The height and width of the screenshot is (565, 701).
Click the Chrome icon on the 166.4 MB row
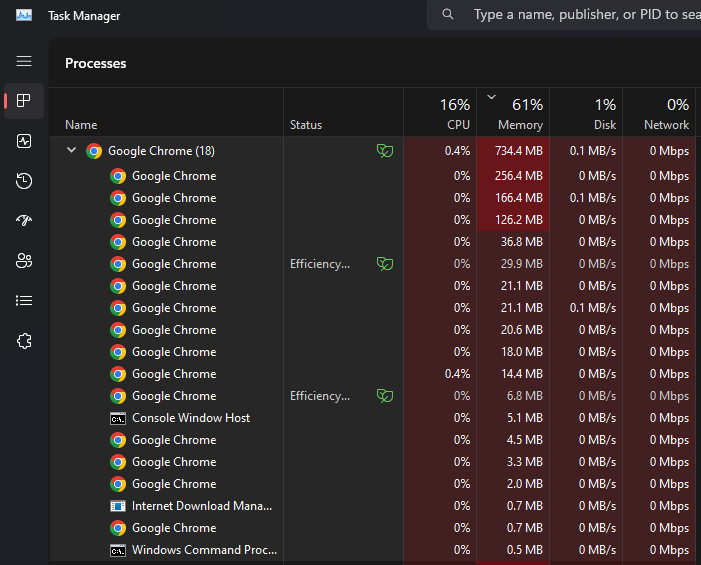pos(118,198)
